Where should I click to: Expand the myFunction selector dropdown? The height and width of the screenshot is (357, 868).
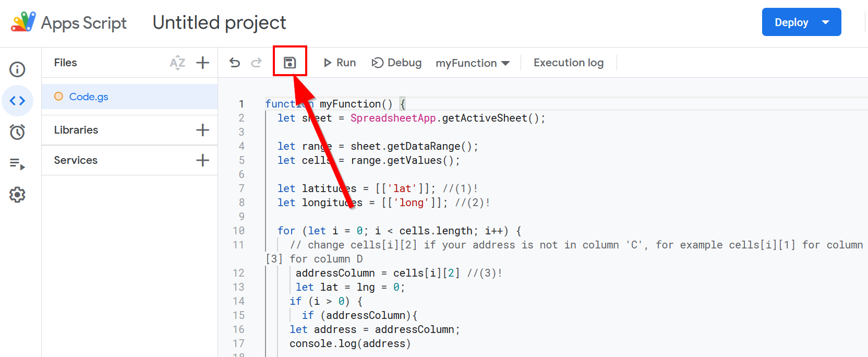point(473,63)
